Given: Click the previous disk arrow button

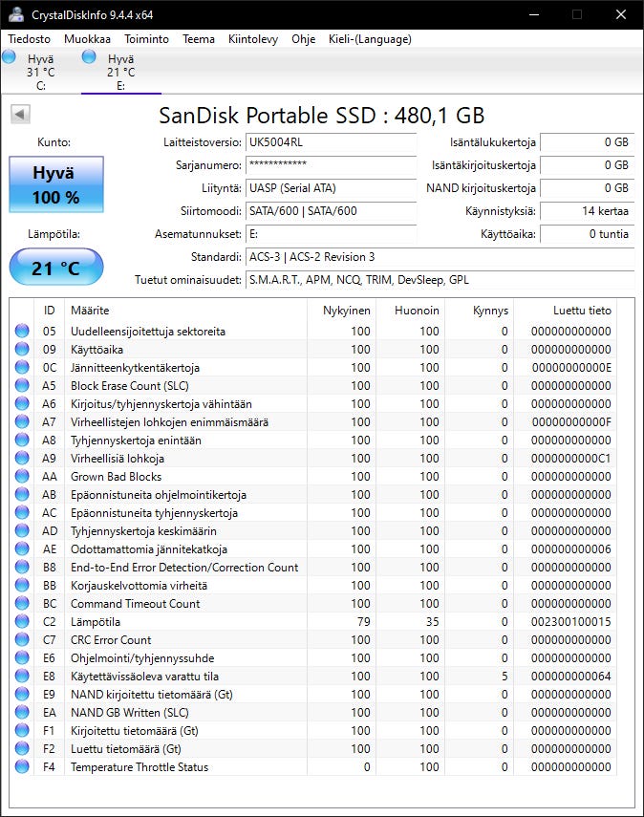Looking at the screenshot, I should click(x=20, y=115).
